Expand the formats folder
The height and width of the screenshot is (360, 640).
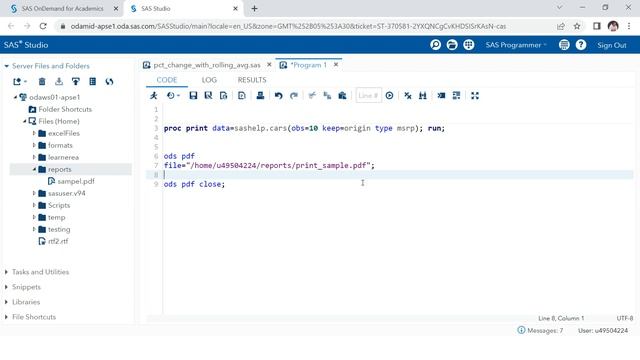pos(34,145)
